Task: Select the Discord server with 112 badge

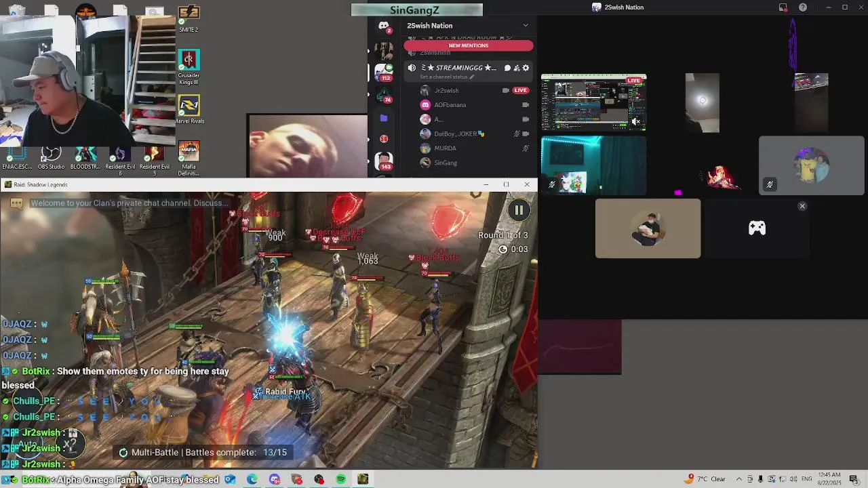Action: point(384,72)
